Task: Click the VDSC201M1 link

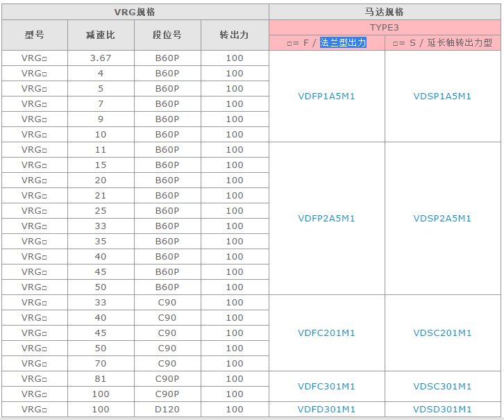Action: click(x=442, y=333)
